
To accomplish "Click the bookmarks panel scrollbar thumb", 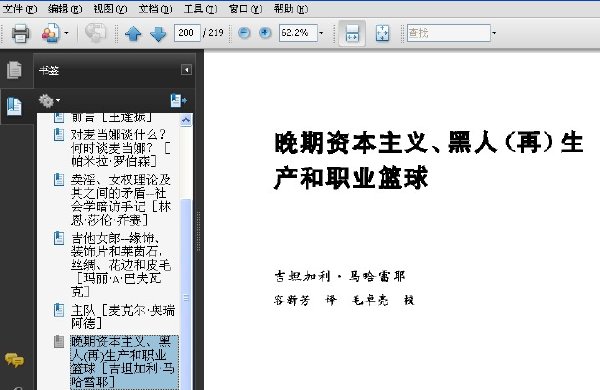I will click(x=186, y=295).
